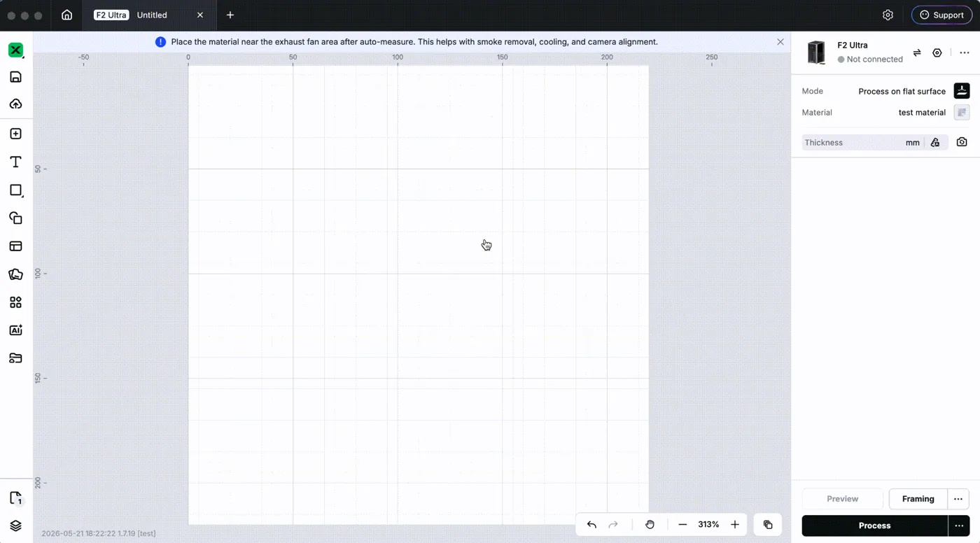This screenshot has width=980, height=543.
Task: Zoom in with the plus button
Action: 734,525
